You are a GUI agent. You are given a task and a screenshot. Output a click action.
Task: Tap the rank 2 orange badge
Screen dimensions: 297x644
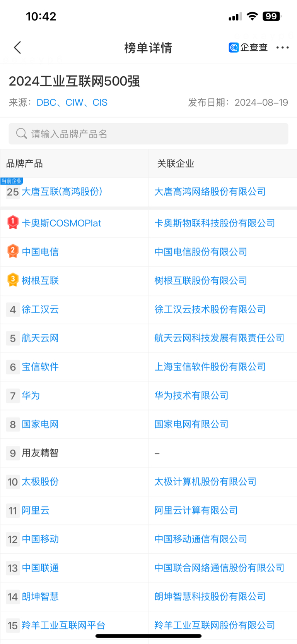[13, 251]
